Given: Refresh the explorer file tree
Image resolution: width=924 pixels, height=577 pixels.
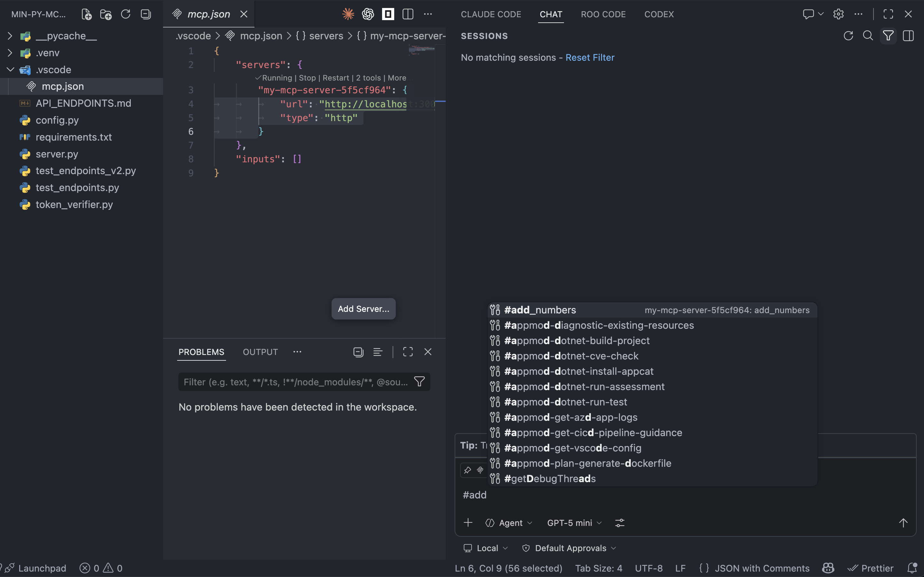Looking at the screenshot, I should [126, 14].
